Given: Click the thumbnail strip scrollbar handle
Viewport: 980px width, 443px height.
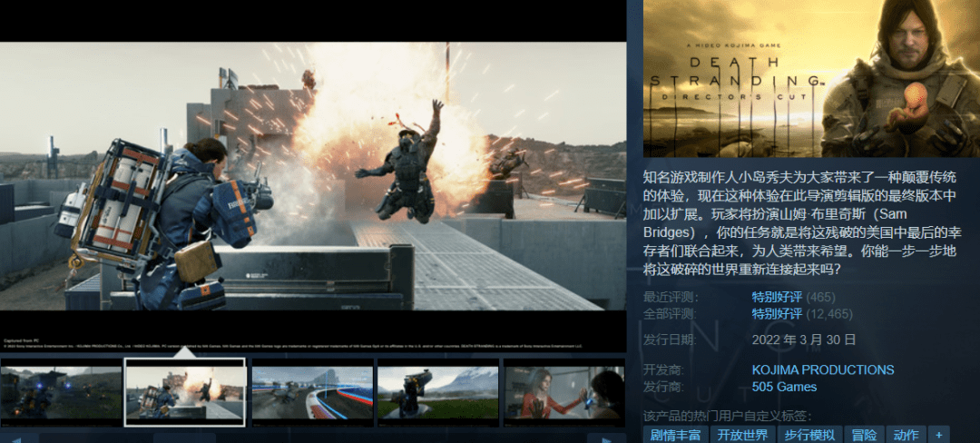Looking at the screenshot, I should [x=184, y=438].
